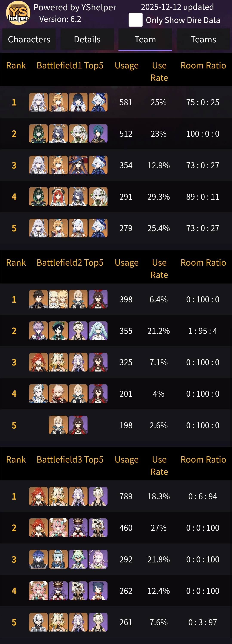Click the 2025-12-12 updated date text

(177, 7)
